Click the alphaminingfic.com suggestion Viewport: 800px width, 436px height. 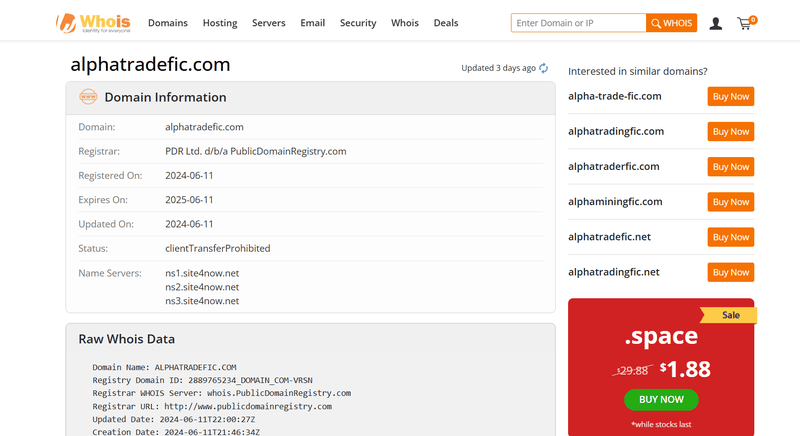pos(615,202)
